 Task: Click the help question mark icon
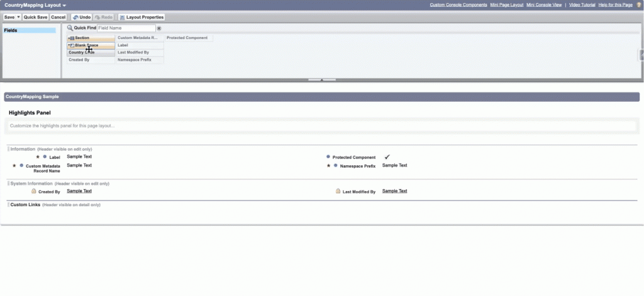point(639,5)
